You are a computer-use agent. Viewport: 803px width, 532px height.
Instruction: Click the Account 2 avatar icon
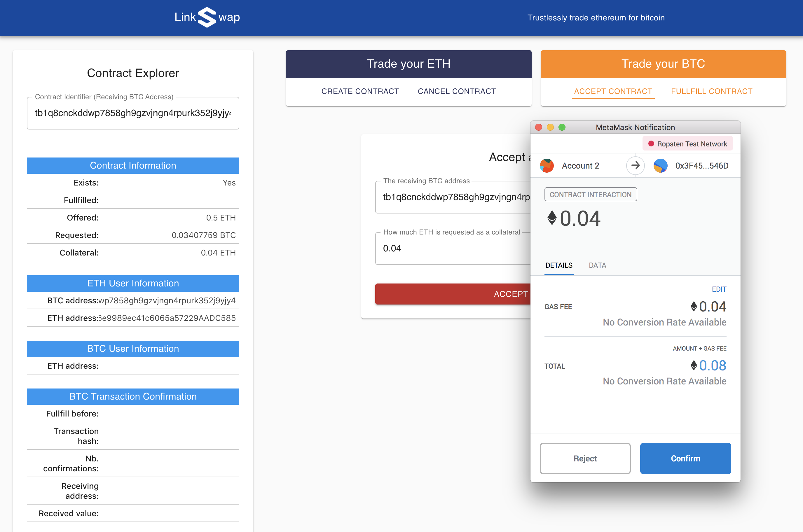(x=547, y=166)
